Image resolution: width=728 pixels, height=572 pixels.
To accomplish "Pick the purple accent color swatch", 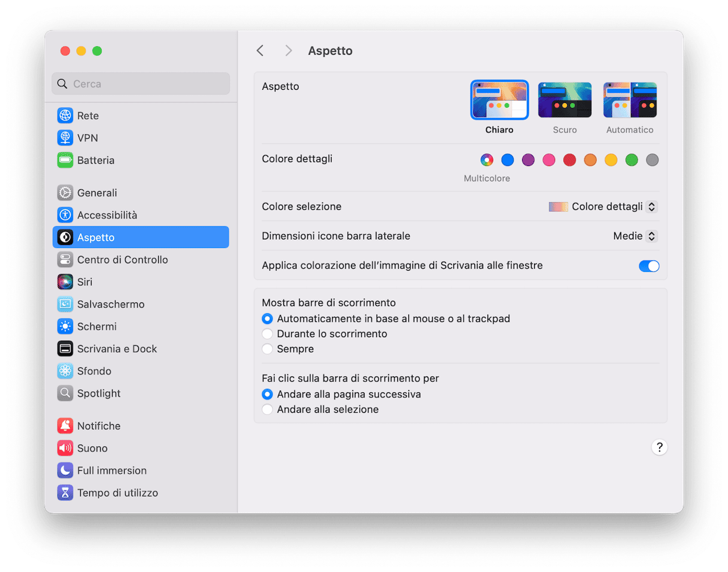I will pos(528,160).
